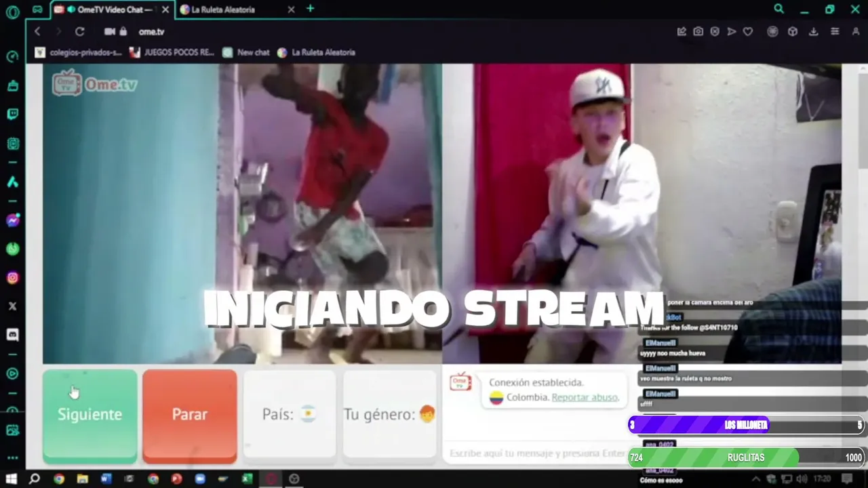Image resolution: width=868 pixels, height=488 pixels.
Task: Close the OmeTV Video Chat tab
Action: 165,9
